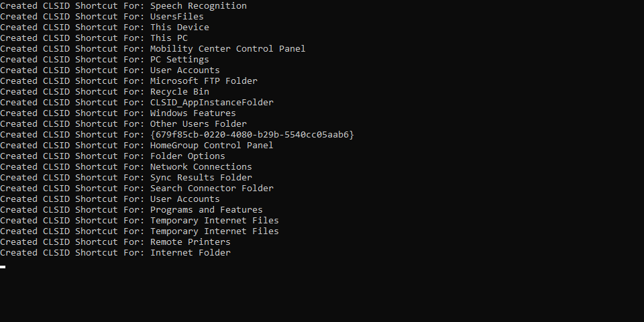Click the blinking cursor below Internet Folder
Viewport: 644px width, 322px height.
coord(3,267)
